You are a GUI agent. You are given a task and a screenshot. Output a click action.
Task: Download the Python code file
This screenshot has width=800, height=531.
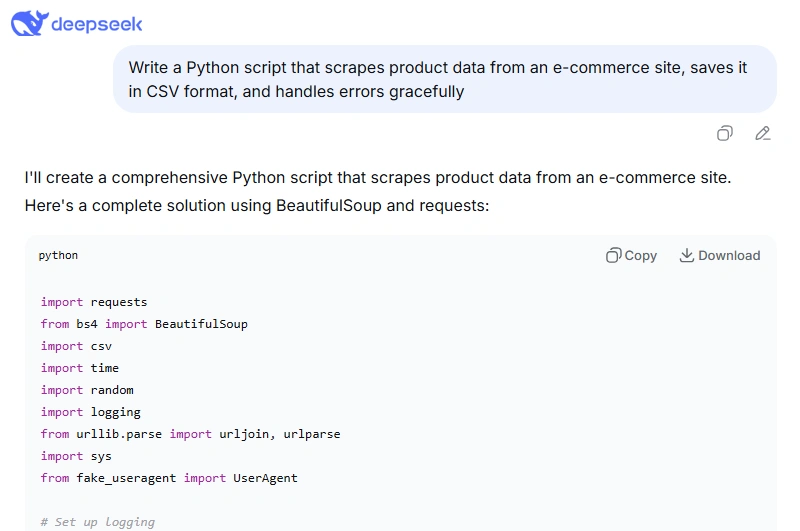click(719, 255)
